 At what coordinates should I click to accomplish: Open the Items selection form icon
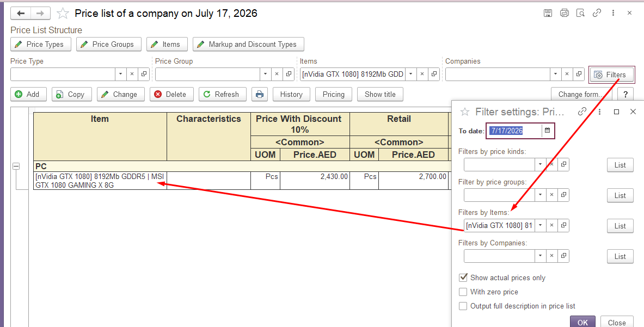(434, 74)
